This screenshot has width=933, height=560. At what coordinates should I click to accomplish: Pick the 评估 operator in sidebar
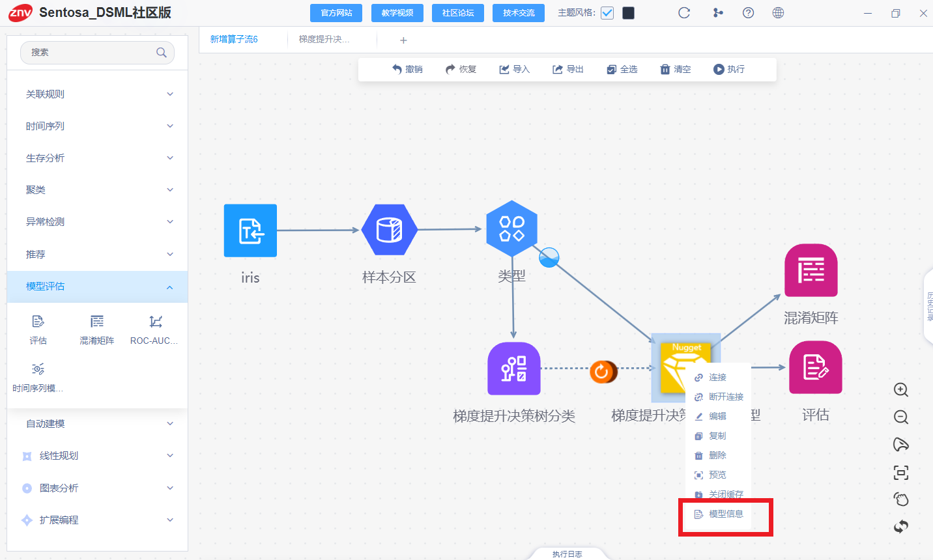point(38,329)
